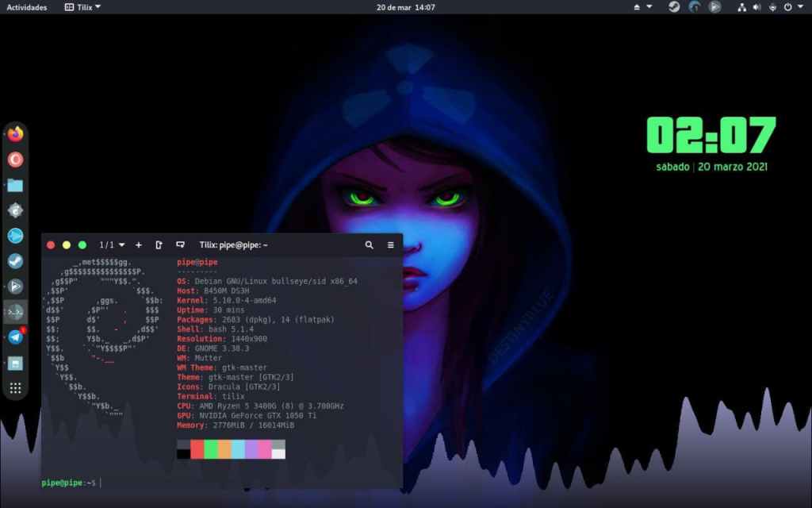Click the Steam tray icon
This screenshot has height=508, width=812.
coord(674,7)
